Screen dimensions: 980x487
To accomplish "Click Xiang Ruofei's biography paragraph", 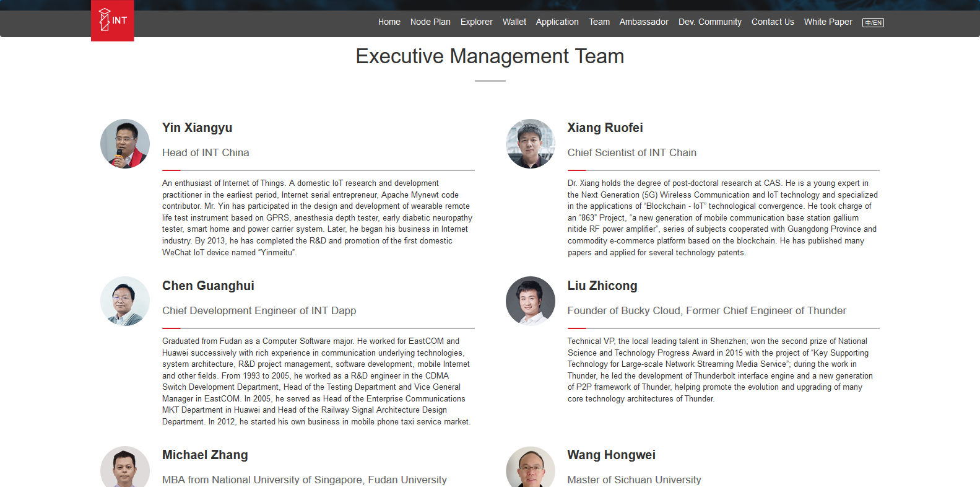I will tap(722, 217).
